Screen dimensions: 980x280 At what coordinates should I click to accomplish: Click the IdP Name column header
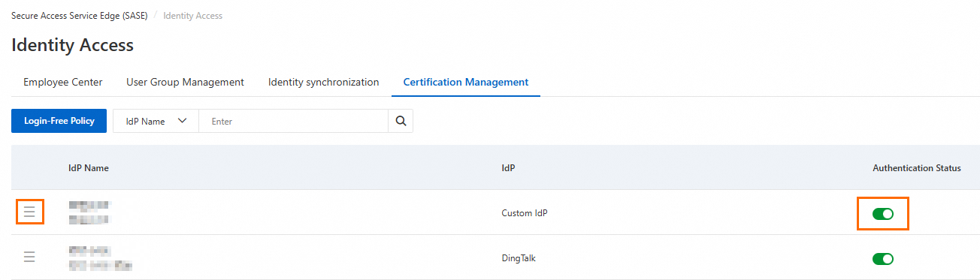89,168
